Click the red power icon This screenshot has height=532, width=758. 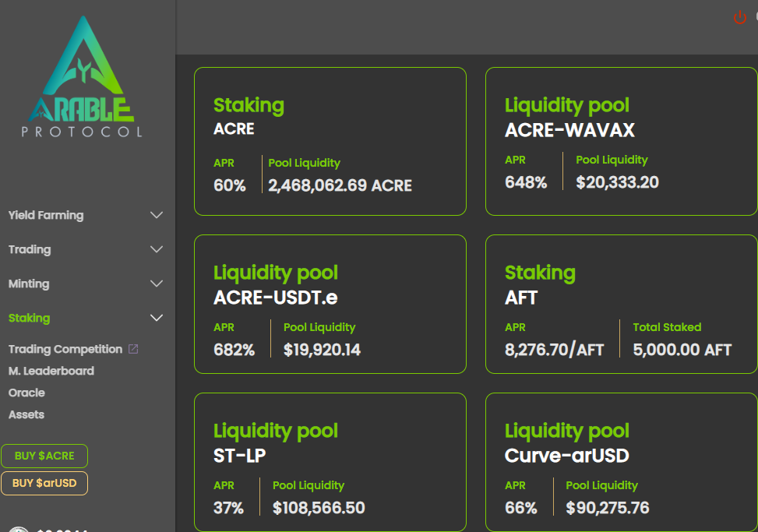pos(739,18)
